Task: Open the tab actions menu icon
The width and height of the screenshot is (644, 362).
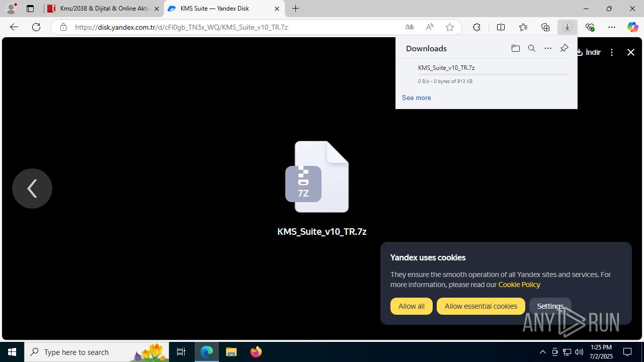Action: (30, 9)
